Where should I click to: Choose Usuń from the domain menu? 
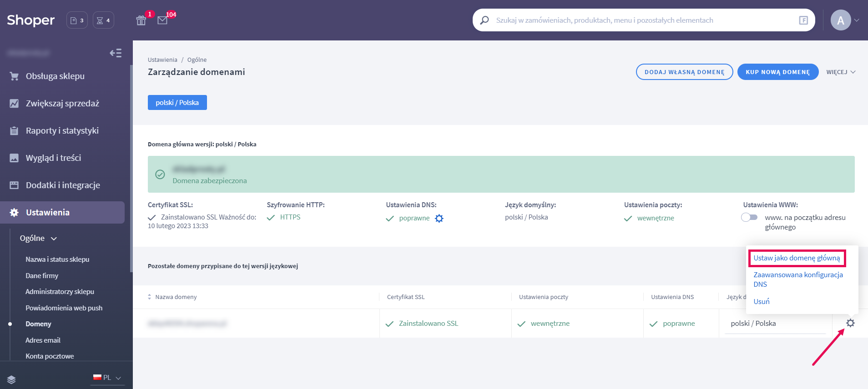[762, 301]
